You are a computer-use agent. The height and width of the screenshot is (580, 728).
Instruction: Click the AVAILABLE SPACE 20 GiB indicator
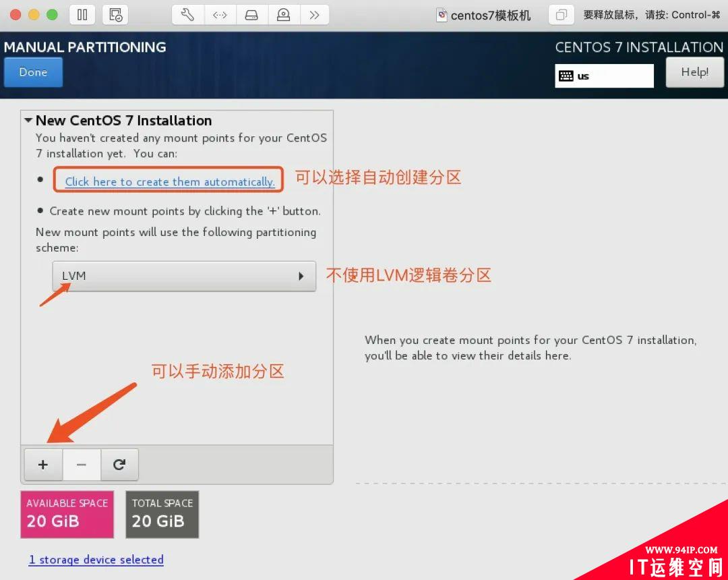tap(67, 515)
